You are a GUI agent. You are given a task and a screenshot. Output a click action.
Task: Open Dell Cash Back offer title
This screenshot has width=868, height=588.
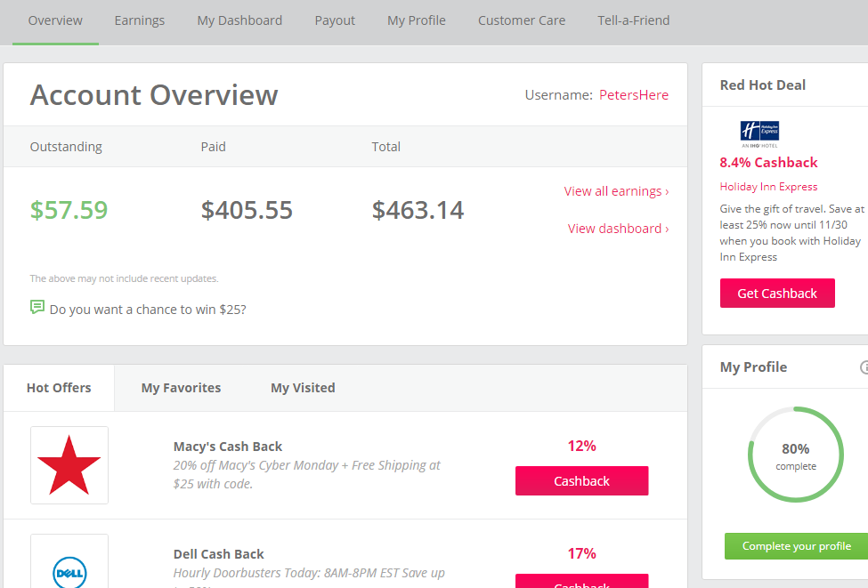[219, 554]
